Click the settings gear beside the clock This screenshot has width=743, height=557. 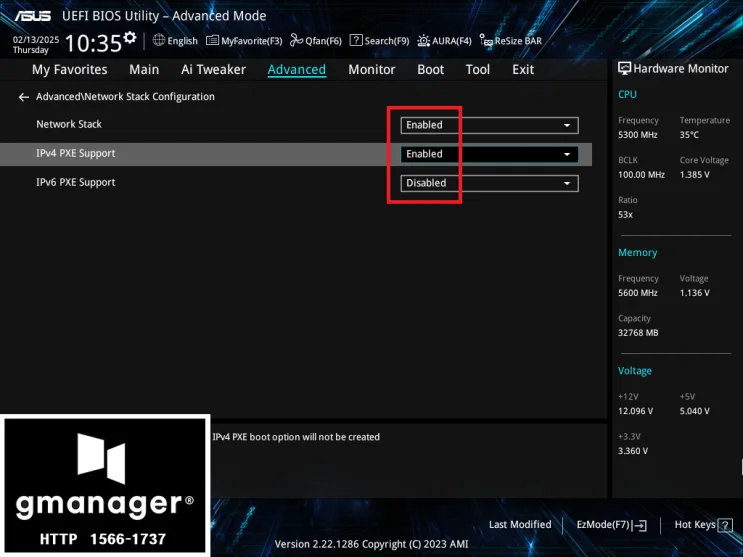pos(129,37)
